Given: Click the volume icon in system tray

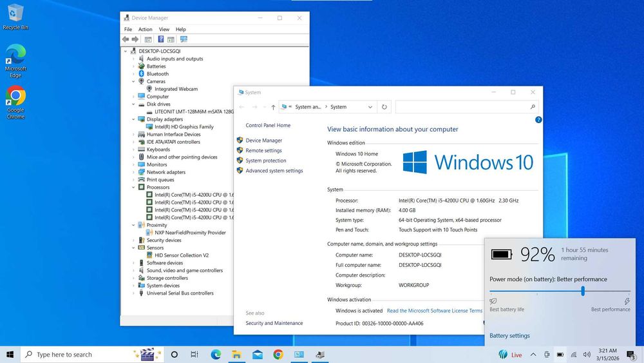Looking at the screenshot, I should tap(587, 355).
